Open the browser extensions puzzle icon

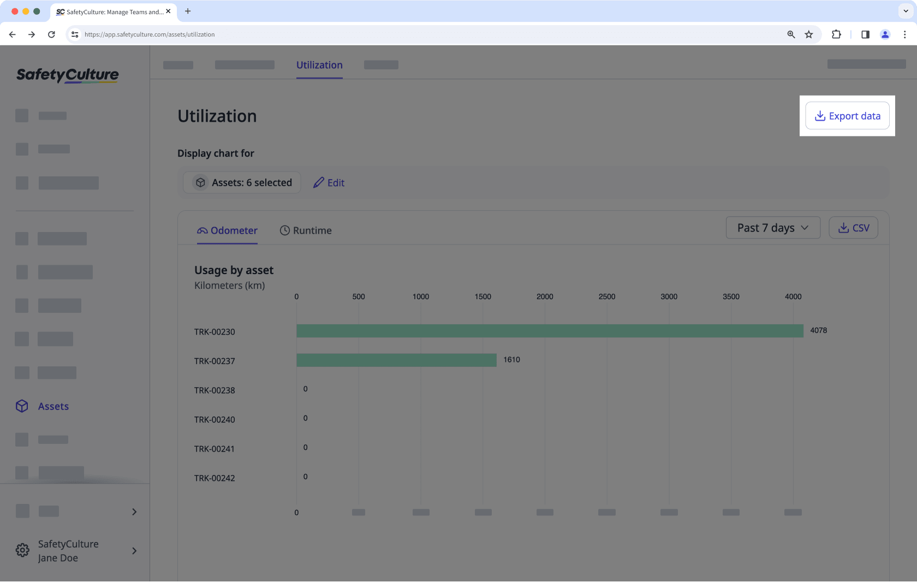pyautogui.click(x=836, y=34)
